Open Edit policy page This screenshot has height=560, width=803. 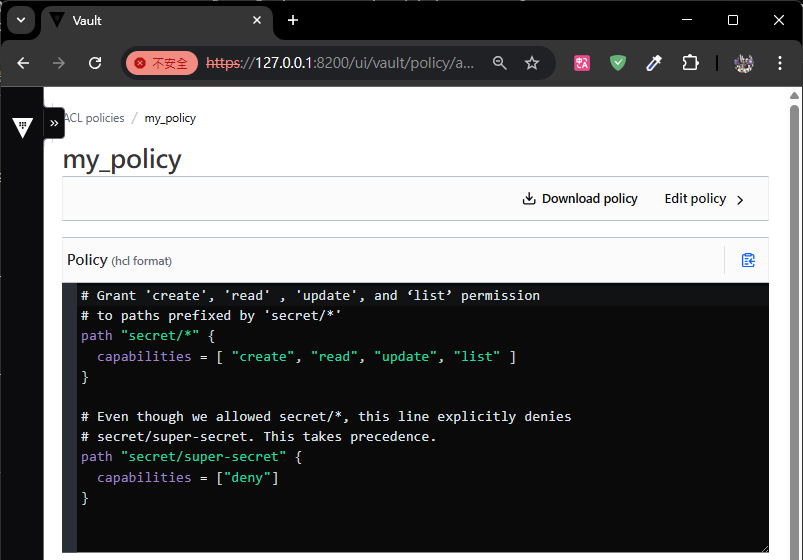point(704,199)
